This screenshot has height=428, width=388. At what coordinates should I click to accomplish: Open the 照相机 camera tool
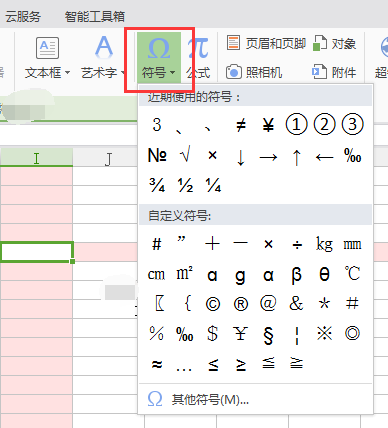coord(255,72)
